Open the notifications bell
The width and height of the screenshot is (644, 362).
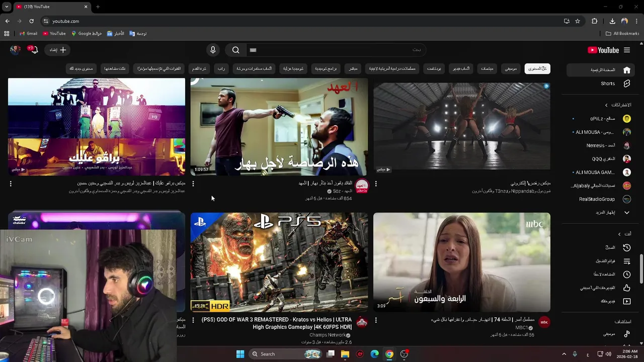point(33,49)
